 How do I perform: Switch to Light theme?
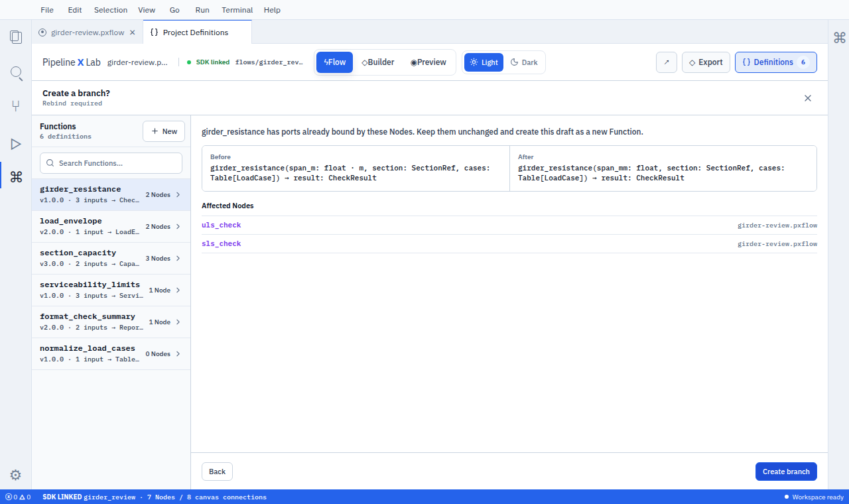(484, 62)
